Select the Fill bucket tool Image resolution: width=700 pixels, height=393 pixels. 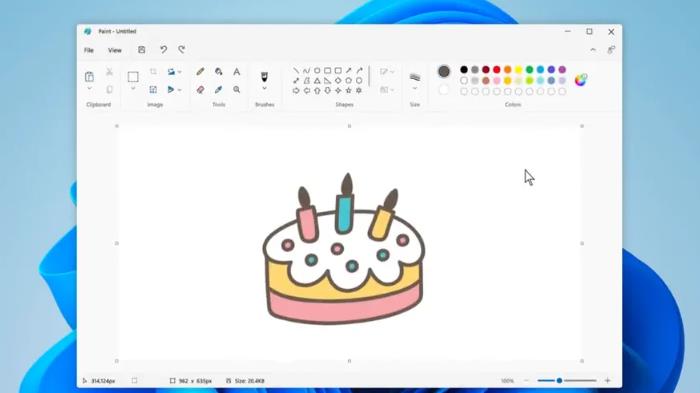(219, 71)
